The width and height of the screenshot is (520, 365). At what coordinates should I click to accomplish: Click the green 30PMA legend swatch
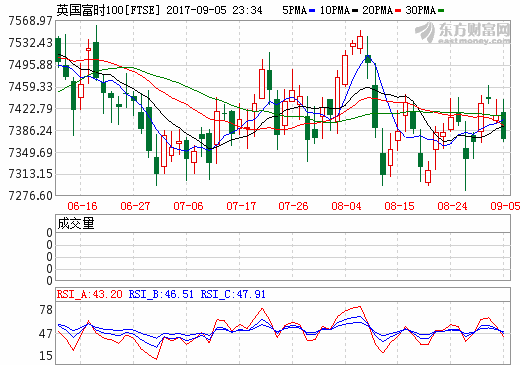point(441,11)
